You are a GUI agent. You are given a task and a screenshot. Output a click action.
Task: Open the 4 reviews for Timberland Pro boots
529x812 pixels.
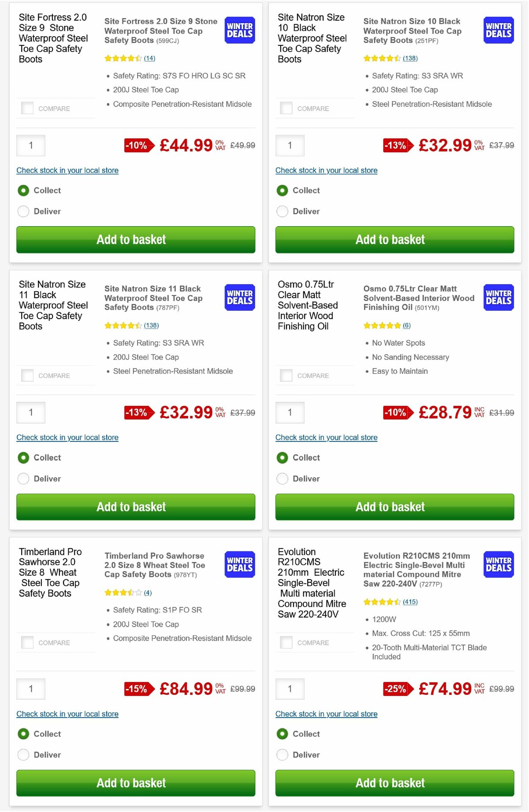(x=147, y=592)
